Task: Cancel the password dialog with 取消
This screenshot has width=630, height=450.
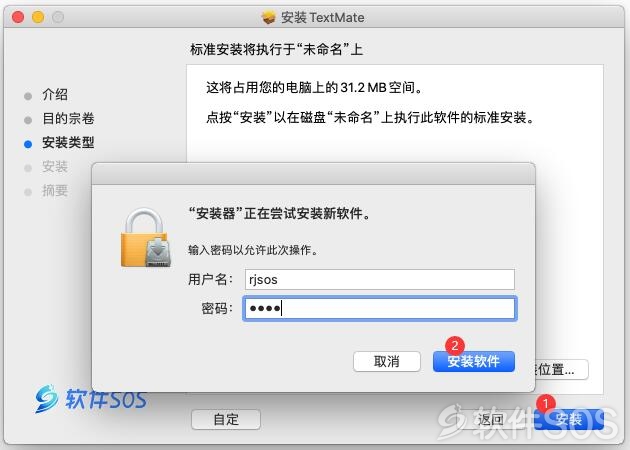Action: [x=387, y=362]
